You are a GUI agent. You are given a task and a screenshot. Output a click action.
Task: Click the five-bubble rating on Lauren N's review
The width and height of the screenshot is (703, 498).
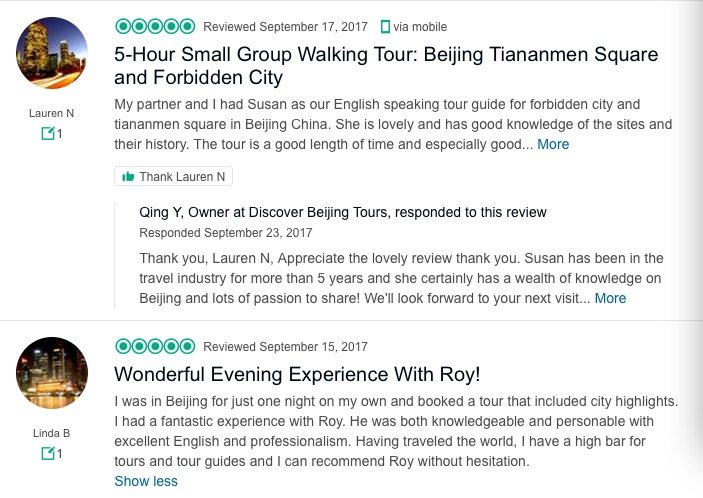(155, 26)
